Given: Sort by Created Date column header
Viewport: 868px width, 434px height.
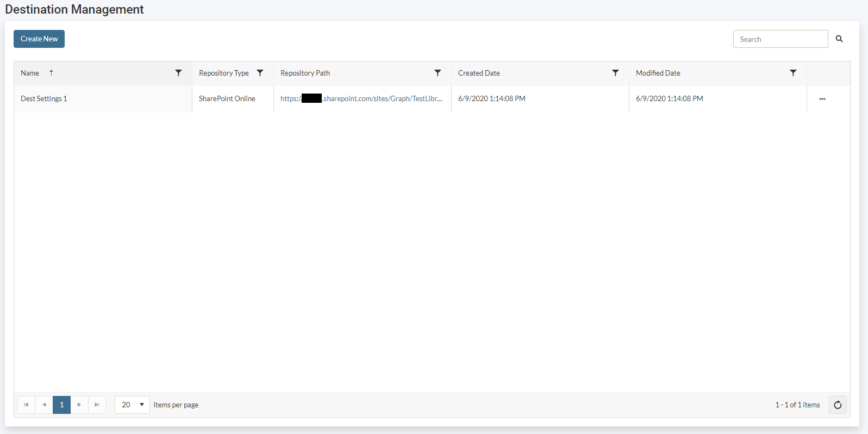Looking at the screenshot, I should [x=479, y=73].
